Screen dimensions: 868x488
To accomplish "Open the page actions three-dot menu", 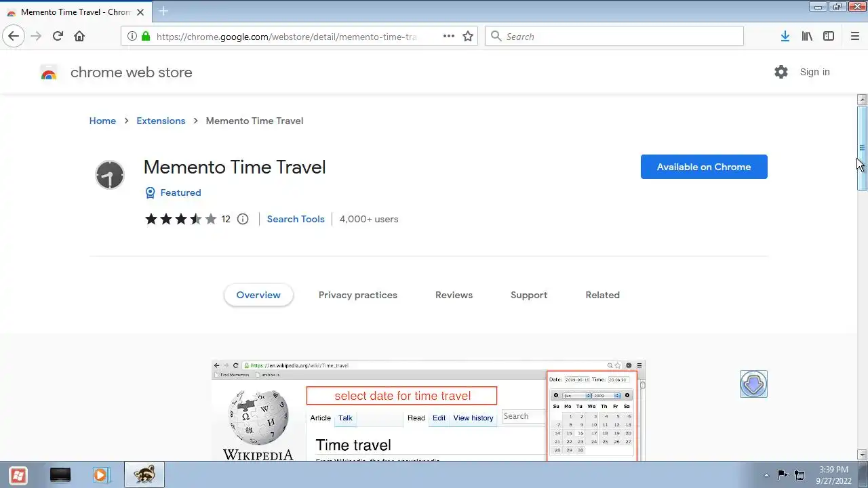I will pos(449,37).
